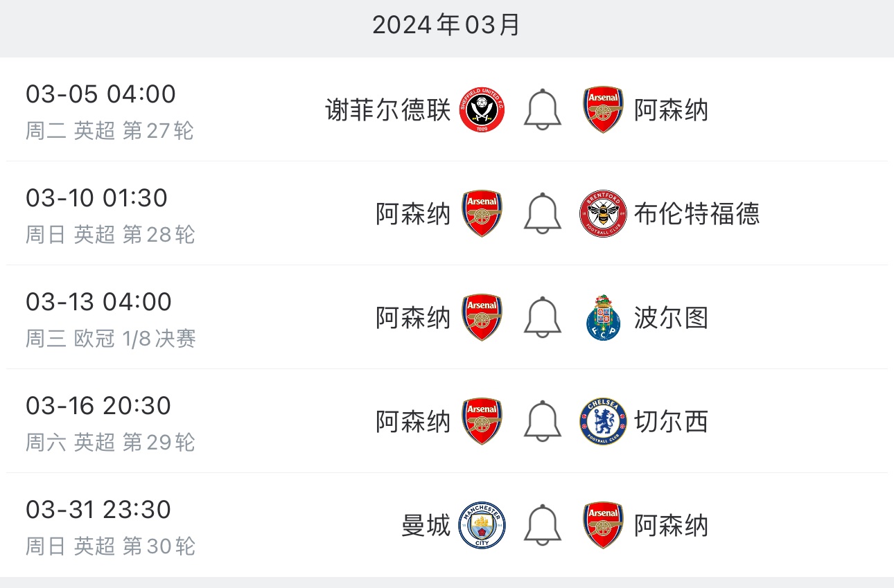The image size is (894, 588).
Task: Tap the FC Porto club crest
Action: tap(603, 317)
